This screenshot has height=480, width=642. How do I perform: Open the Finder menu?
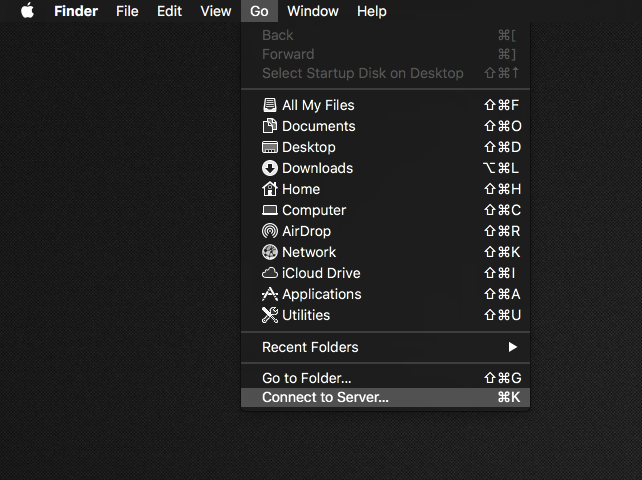[x=76, y=11]
